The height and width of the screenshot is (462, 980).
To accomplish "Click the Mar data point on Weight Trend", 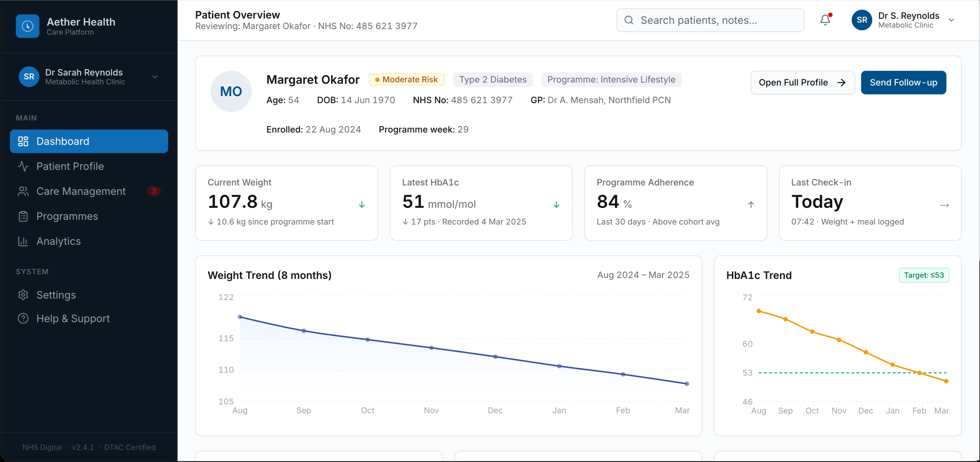I will tap(687, 384).
